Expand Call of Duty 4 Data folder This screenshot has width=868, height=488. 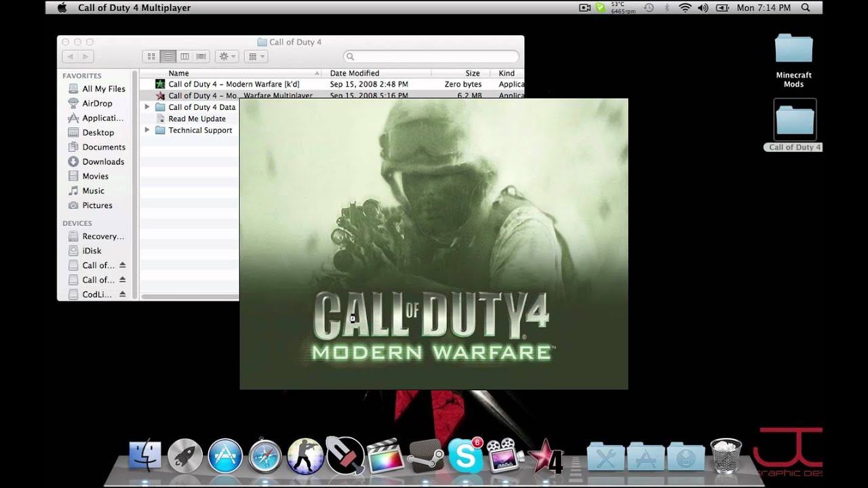(x=146, y=107)
